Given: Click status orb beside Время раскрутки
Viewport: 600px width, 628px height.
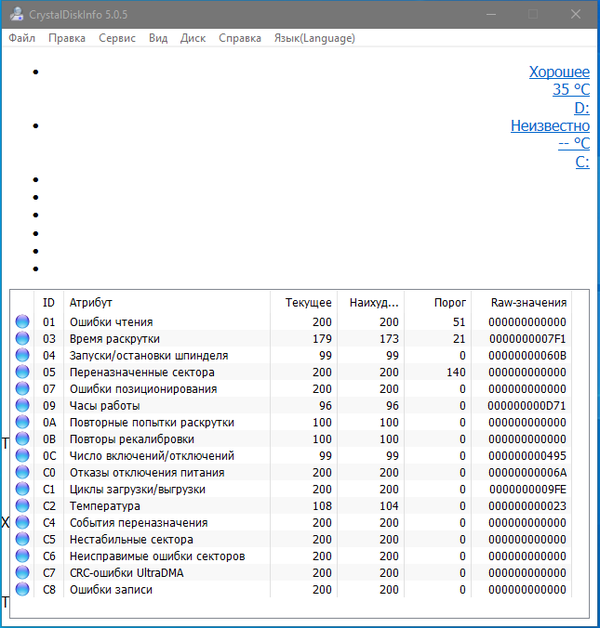Looking at the screenshot, I should tap(23, 339).
